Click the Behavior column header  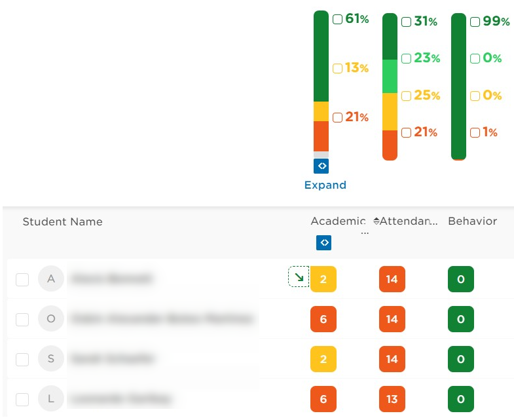coord(472,221)
